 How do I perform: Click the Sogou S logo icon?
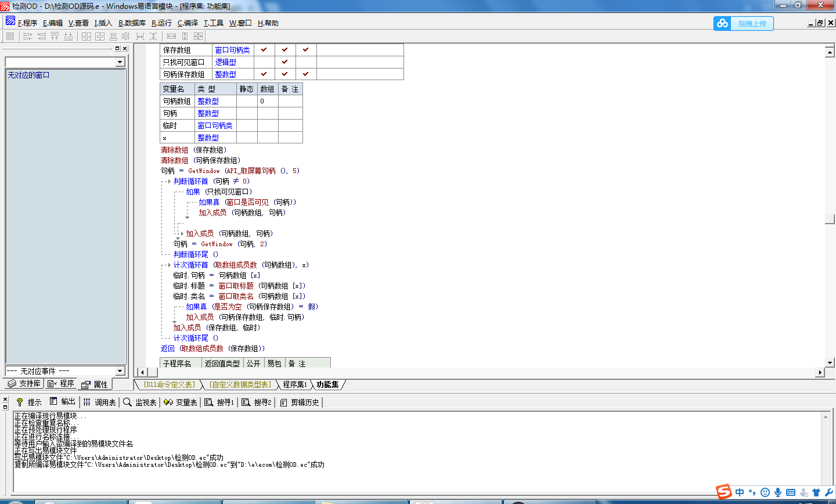click(724, 491)
